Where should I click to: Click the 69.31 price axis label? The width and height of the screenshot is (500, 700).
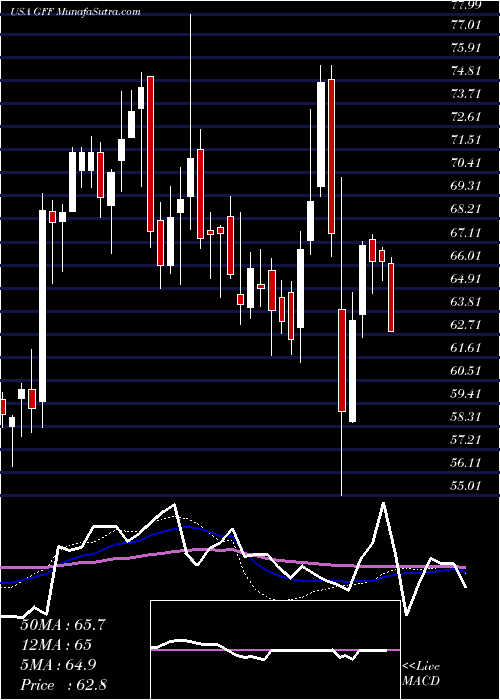[x=466, y=186]
